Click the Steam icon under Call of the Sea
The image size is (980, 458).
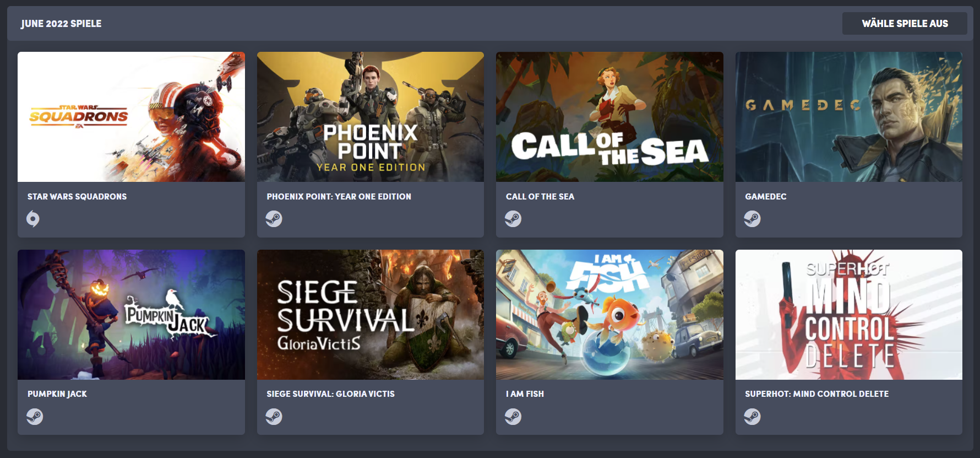[x=513, y=219]
